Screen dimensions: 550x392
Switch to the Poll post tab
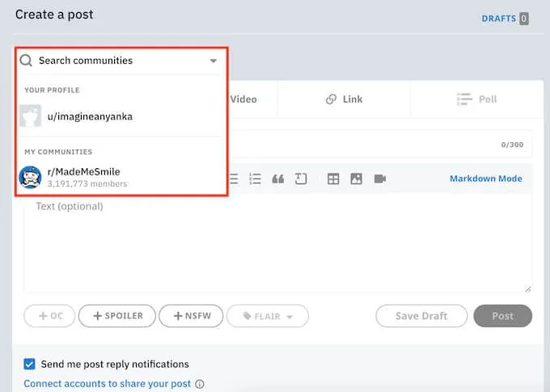[476, 99]
